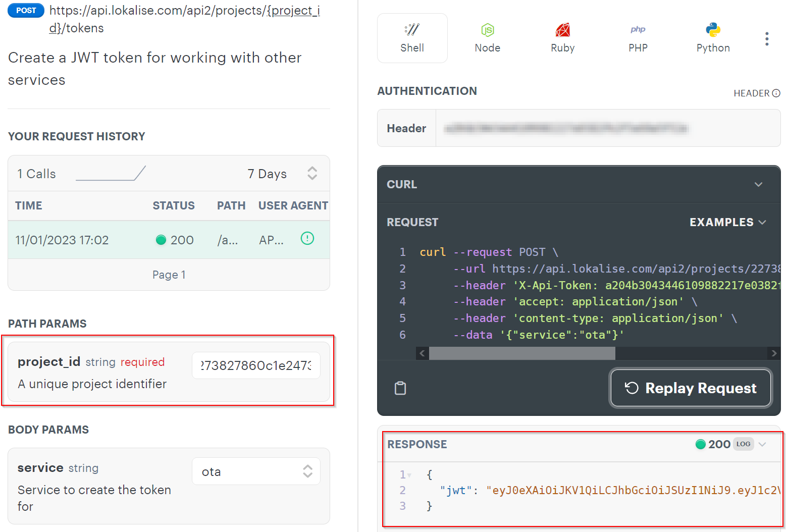Click the left arrow of code scrollbar
The width and height of the screenshot is (787, 532).
click(x=423, y=353)
